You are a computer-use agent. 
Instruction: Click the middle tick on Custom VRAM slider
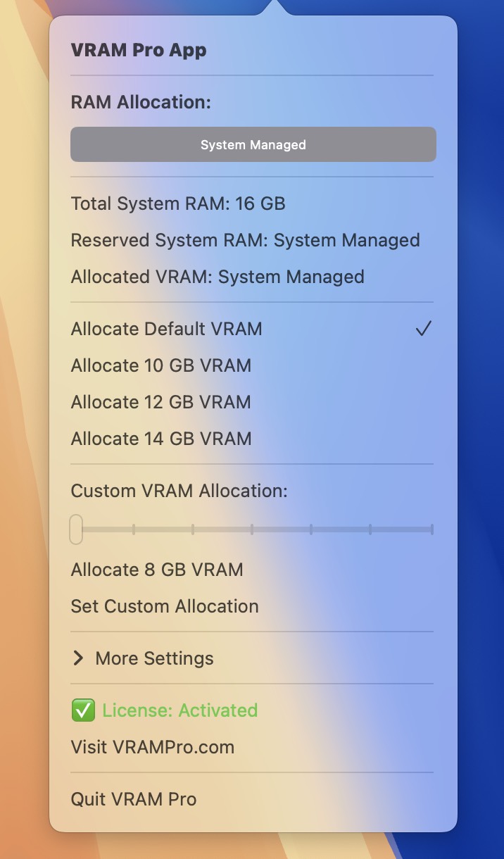(252, 529)
